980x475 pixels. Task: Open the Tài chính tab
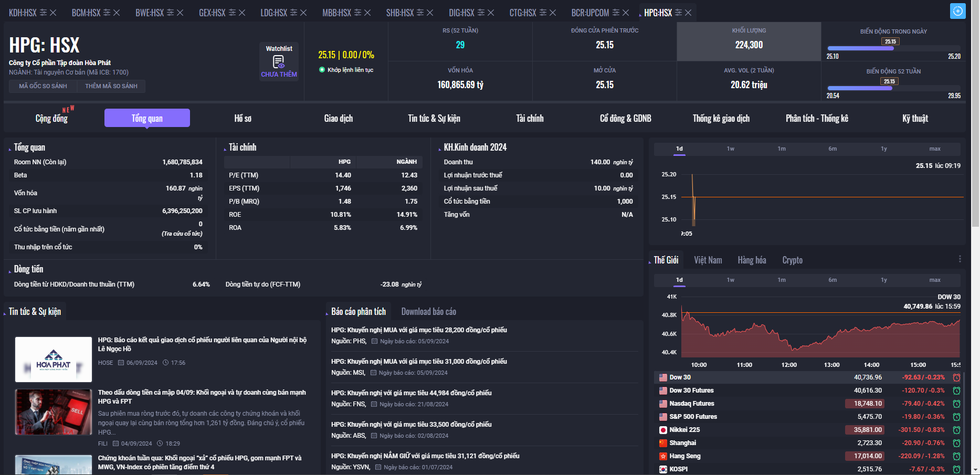530,118
